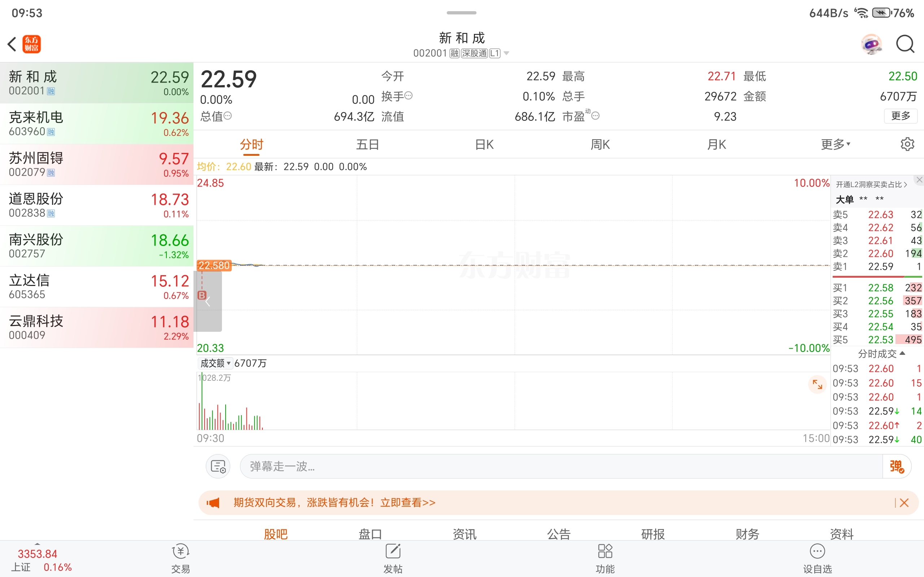Tap the back arrow icon
This screenshot has height=577, width=924.
click(x=12, y=44)
